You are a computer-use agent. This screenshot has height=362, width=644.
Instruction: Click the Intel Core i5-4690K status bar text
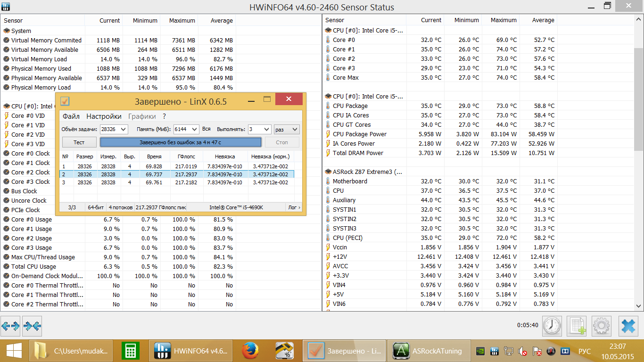[236, 207]
